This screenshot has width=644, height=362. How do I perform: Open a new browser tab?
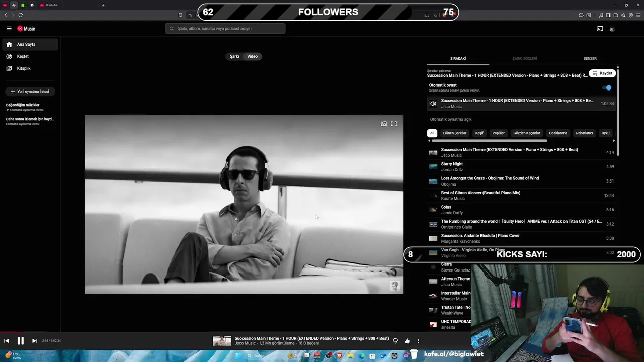(x=103, y=5)
